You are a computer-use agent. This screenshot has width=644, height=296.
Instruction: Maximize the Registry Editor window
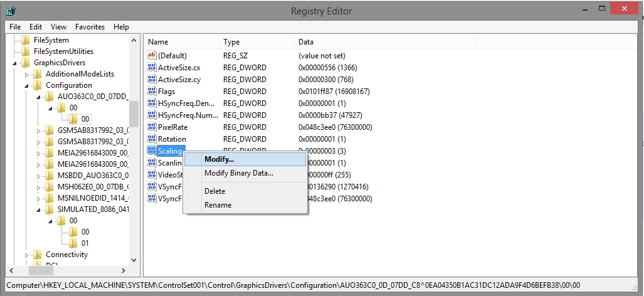[x=602, y=8]
